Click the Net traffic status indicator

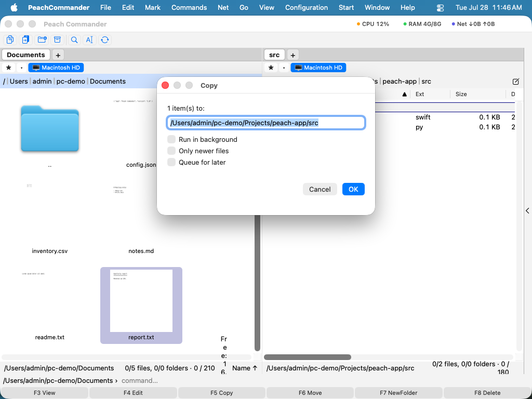473,24
